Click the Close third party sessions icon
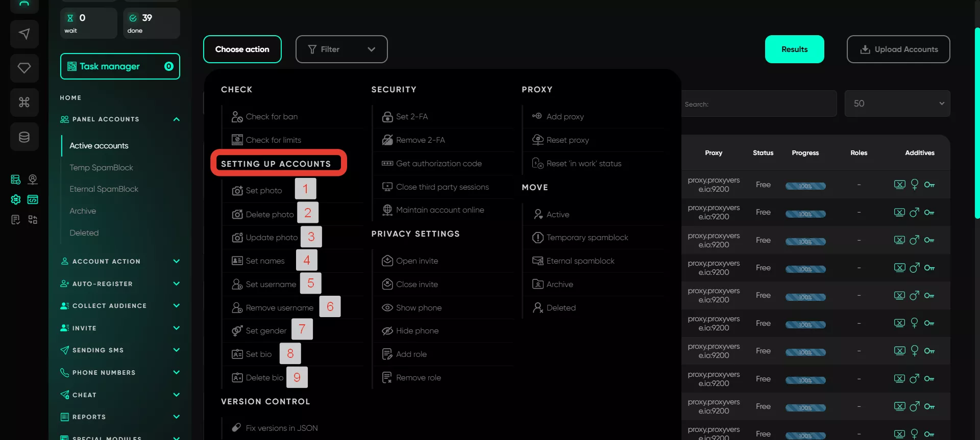The image size is (980, 440). 387,187
